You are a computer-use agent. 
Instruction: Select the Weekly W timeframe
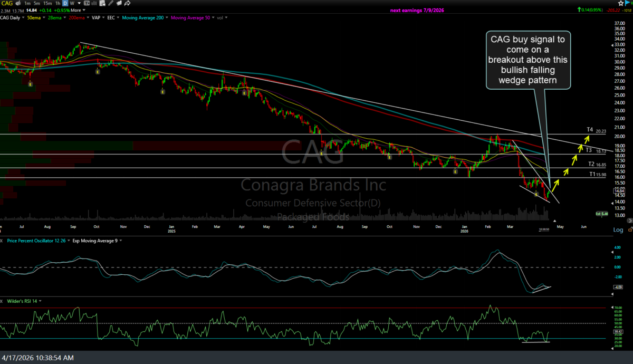pyautogui.click(x=72, y=3)
